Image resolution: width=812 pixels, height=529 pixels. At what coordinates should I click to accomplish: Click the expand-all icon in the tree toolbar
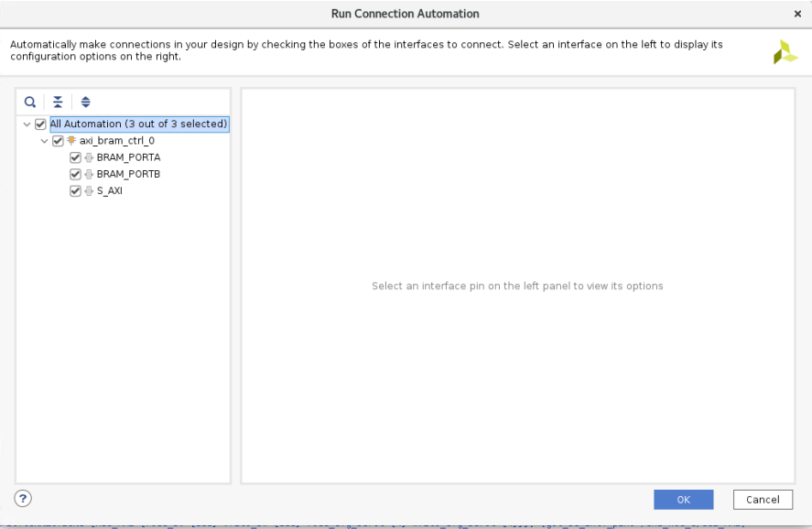pyautogui.click(x=85, y=102)
